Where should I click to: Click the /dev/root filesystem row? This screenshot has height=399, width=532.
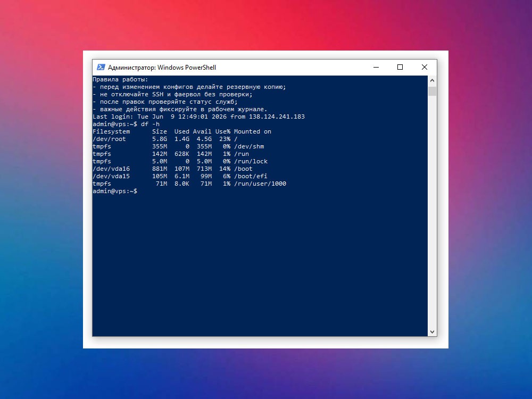tap(165, 139)
